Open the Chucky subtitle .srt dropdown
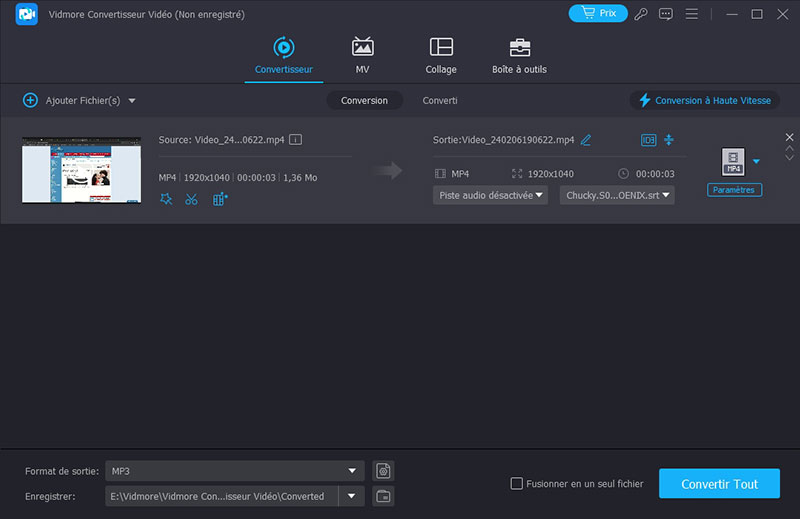 (x=617, y=195)
